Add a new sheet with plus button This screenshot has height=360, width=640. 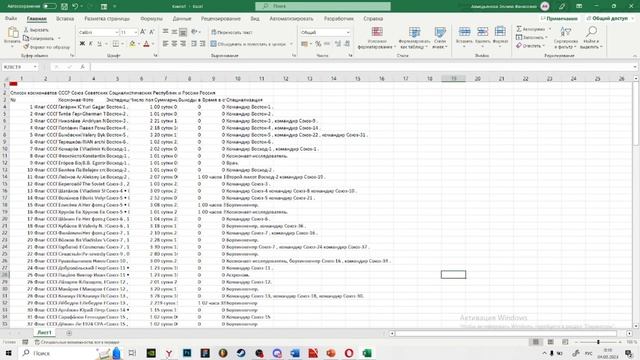pos(69,333)
